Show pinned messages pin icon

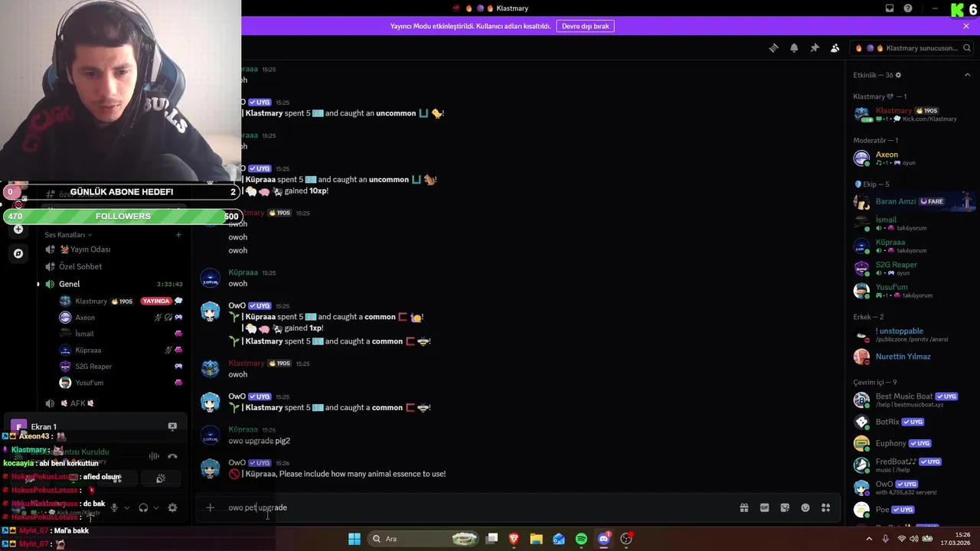pyautogui.click(x=815, y=48)
